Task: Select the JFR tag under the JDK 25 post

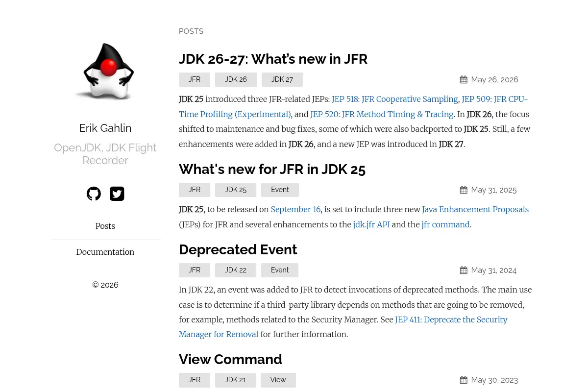Action: [195, 190]
